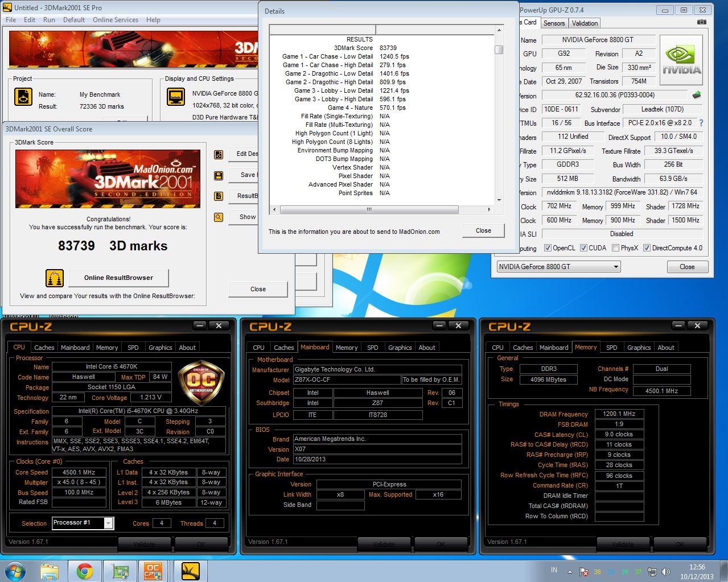This screenshot has width=728, height=582.
Task: Open the Default menu in 3DMark2001
Action: tap(74, 19)
